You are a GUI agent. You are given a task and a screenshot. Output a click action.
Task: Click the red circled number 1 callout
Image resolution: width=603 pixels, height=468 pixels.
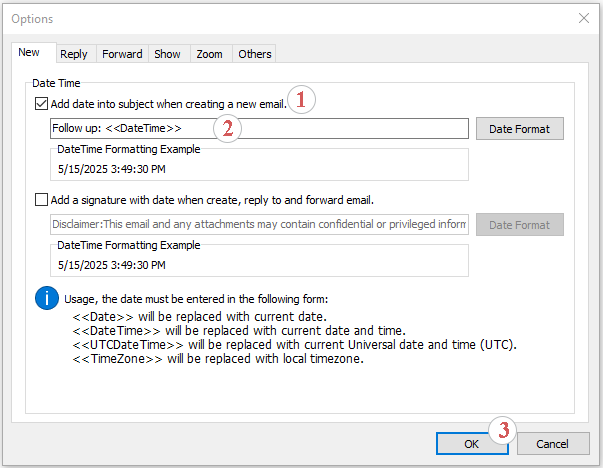tap(303, 100)
